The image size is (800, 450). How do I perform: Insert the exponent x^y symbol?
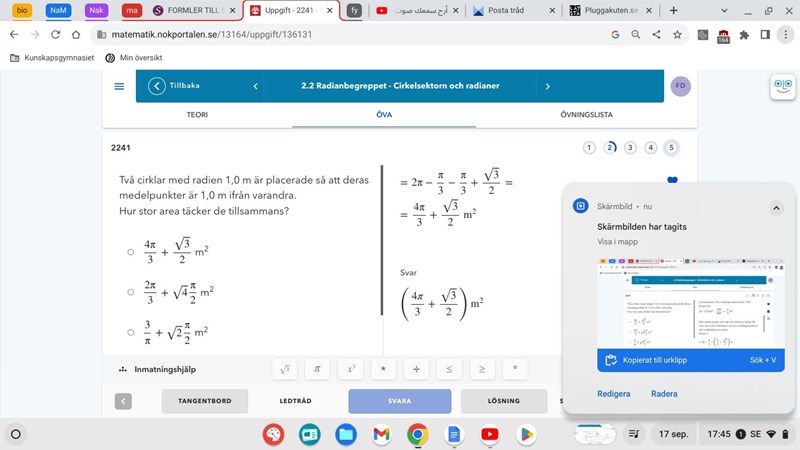[x=350, y=369]
